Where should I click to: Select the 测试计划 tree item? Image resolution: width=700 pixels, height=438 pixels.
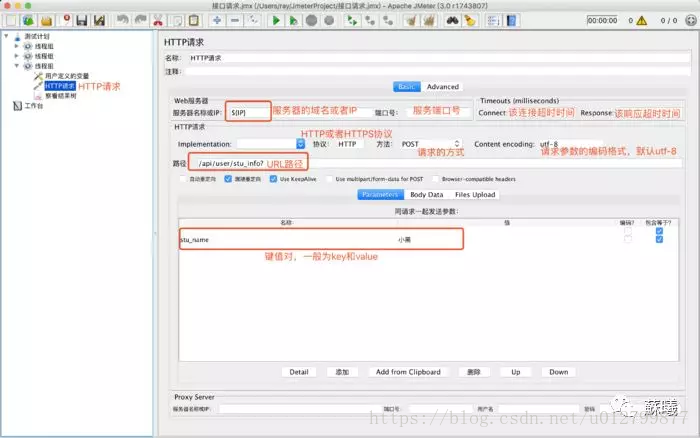point(37,36)
